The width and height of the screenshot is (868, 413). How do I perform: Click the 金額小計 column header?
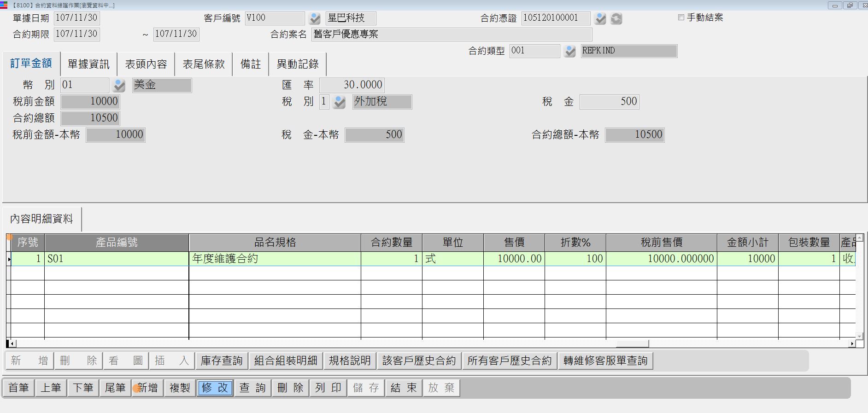[x=748, y=243]
